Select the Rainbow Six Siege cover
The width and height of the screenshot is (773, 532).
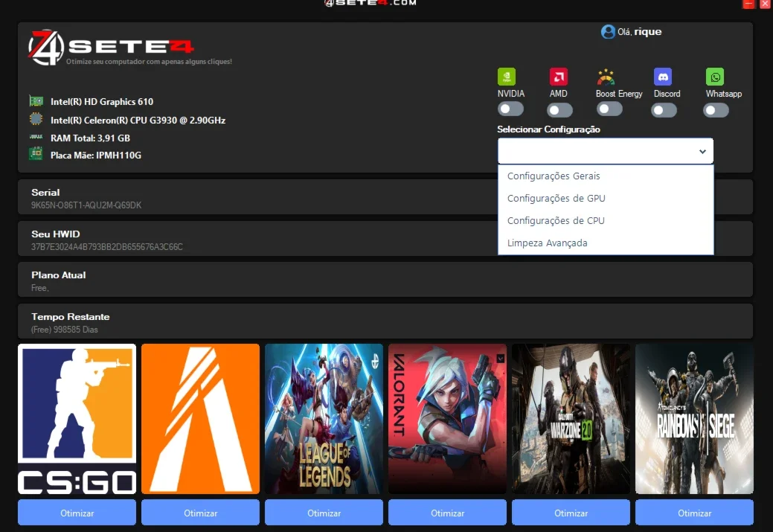tap(694, 419)
